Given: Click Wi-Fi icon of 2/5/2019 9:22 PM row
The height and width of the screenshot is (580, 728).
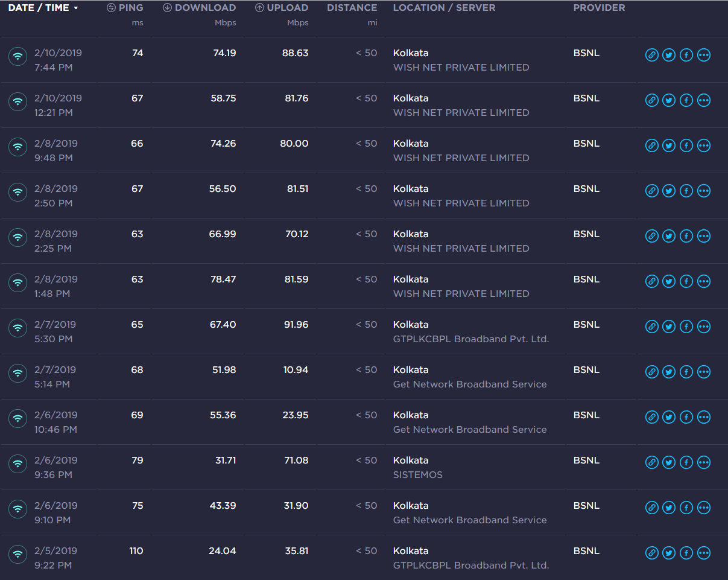Looking at the screenshot, I should click(17, 554).
